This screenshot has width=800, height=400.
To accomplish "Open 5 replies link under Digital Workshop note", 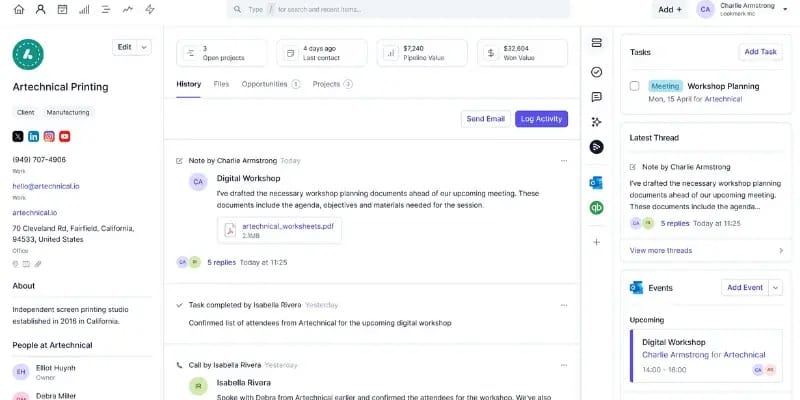I will pos(221,262).
